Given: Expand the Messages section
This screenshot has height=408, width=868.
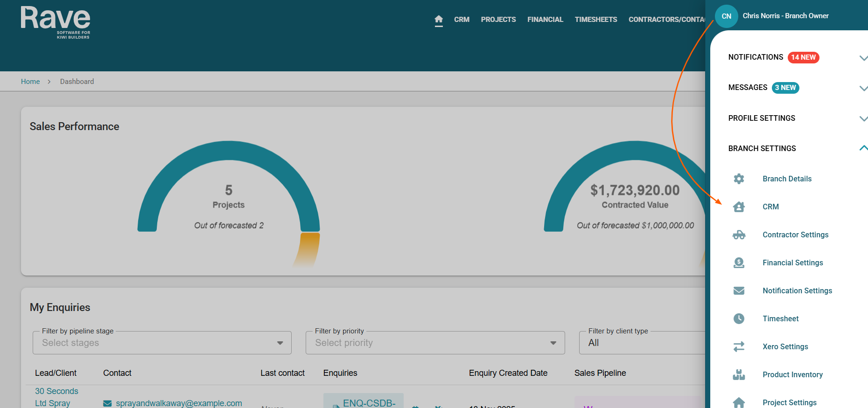Looking at the screenshot, I should coord(863,88).
